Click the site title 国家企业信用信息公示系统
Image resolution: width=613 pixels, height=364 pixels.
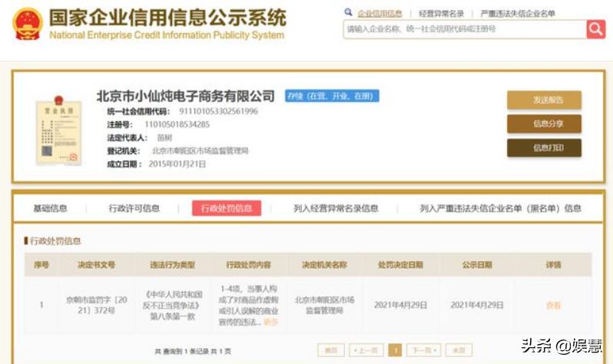(167, 18)
